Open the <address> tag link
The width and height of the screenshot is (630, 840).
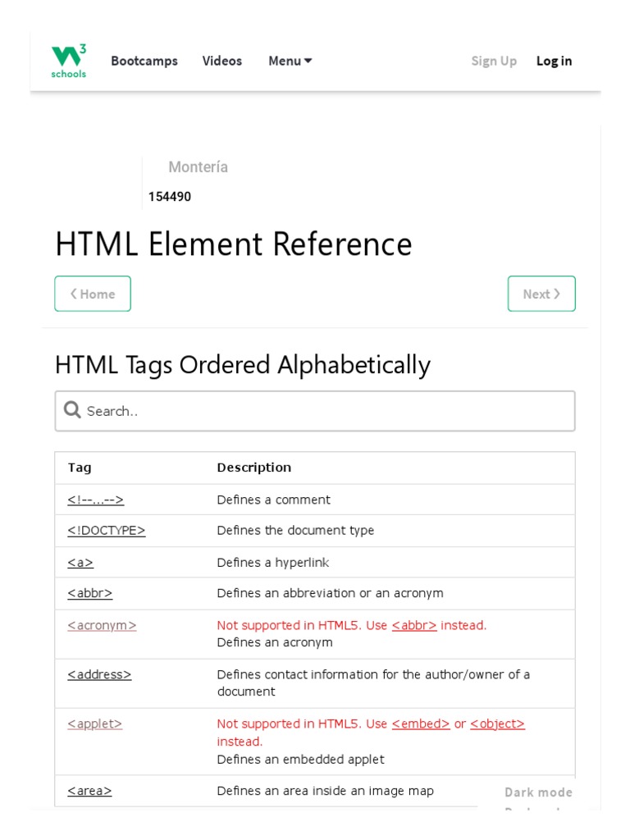click(99, 674)
